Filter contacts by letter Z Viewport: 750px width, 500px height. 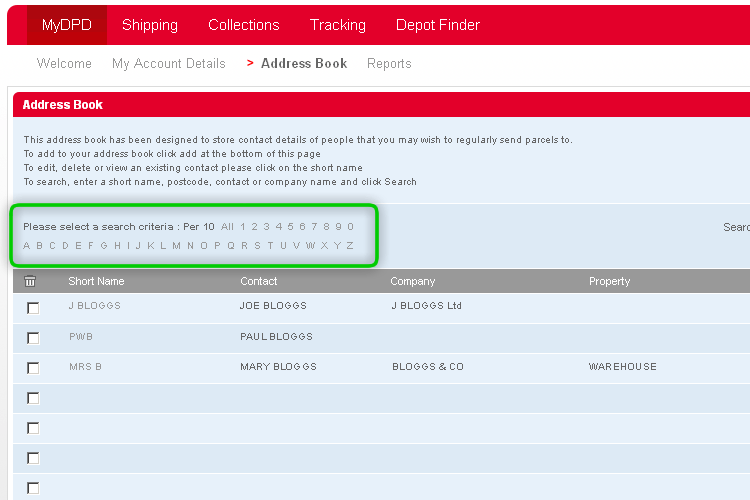tap(350, 246)
